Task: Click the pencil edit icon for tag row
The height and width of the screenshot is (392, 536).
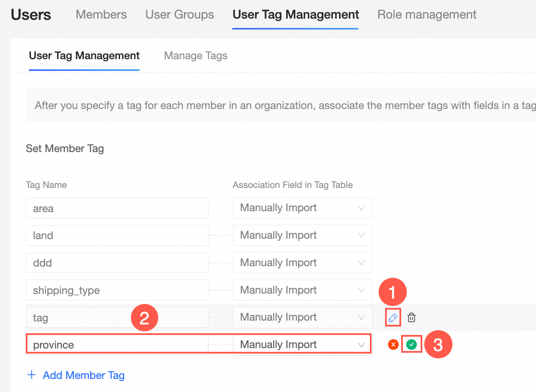Action: (393, 318)
